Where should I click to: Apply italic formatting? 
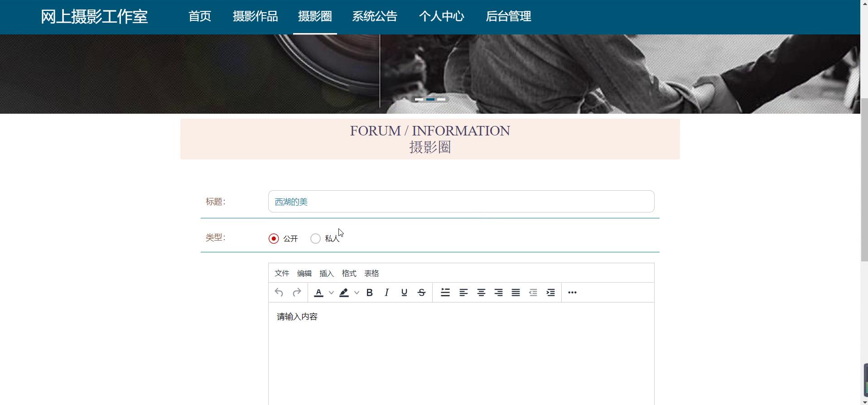click(x=386, y=293)
